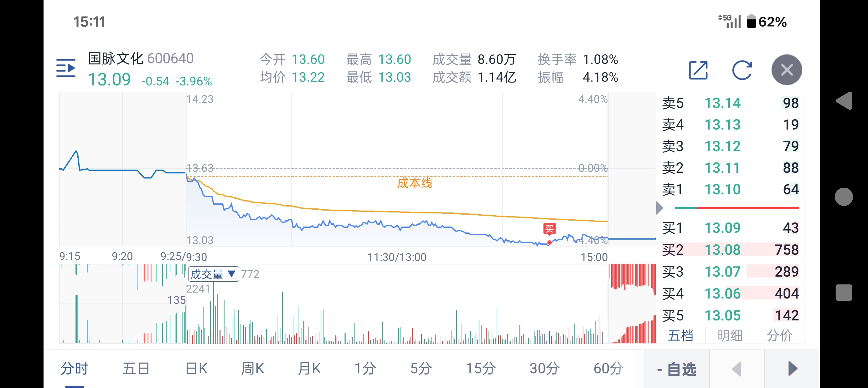Tap the share/export chart icon

tap(698, 70)
